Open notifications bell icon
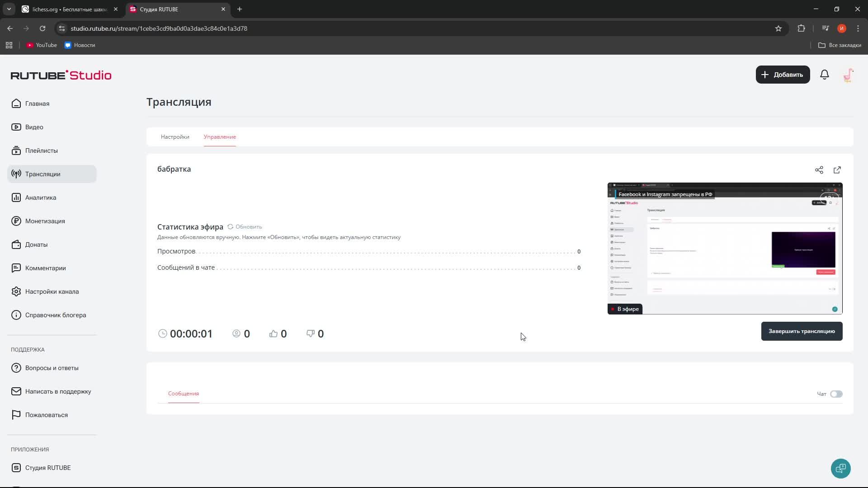Viewport: 868px width, 488px height. [824, 75]
